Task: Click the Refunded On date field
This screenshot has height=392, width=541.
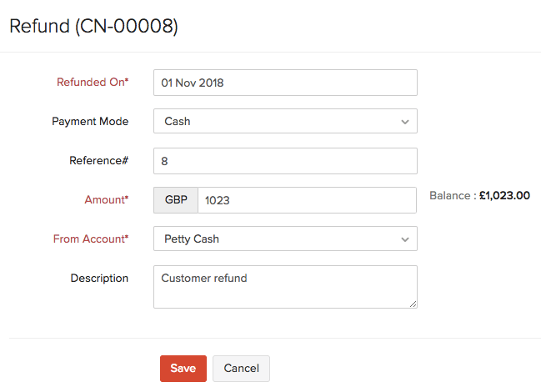Action: click(x=285, y=83)
